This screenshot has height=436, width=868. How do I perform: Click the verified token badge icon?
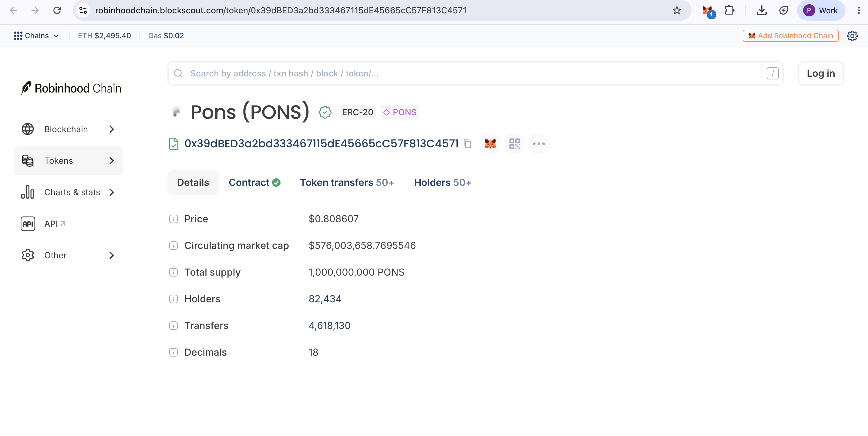pyautogui.click(x=325, y=112)
